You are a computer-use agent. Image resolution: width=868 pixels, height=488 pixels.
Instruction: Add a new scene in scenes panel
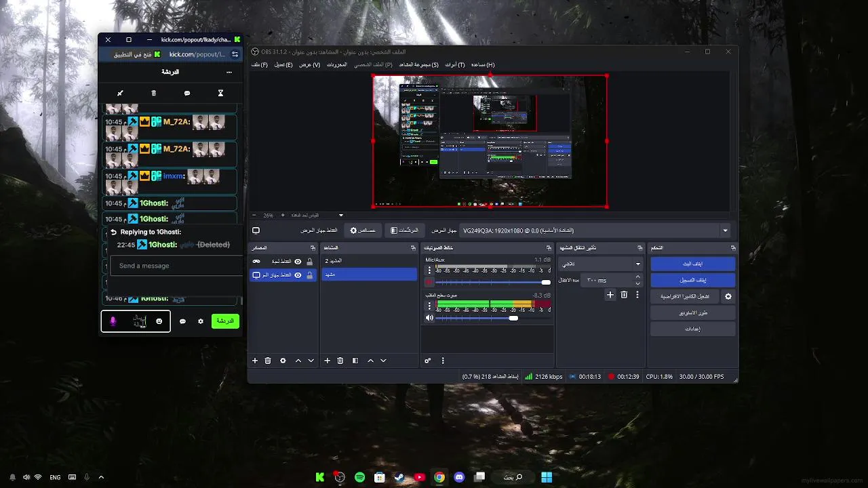click(327, 361)
